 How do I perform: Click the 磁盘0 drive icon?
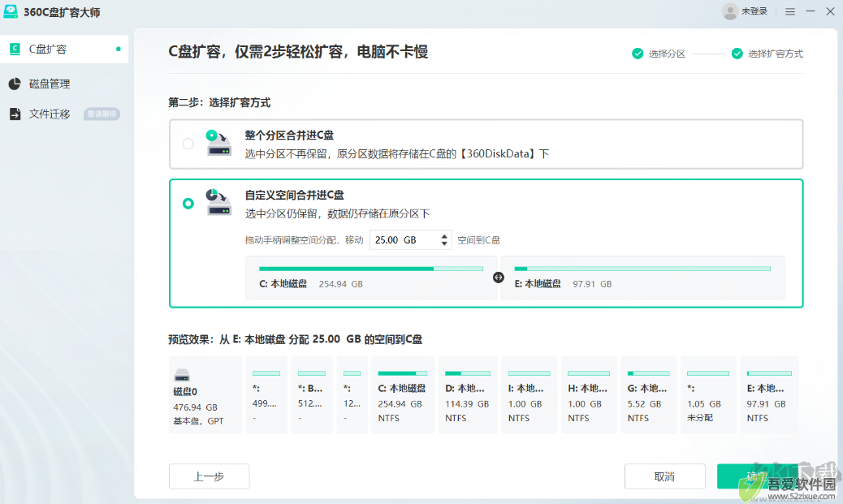point(182,374)
